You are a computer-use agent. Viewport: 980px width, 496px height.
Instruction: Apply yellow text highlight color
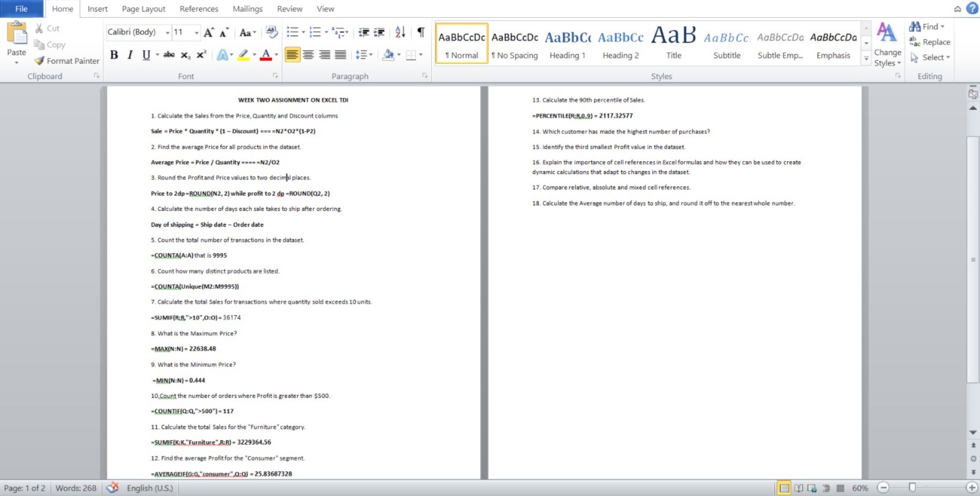coord(243,55)
